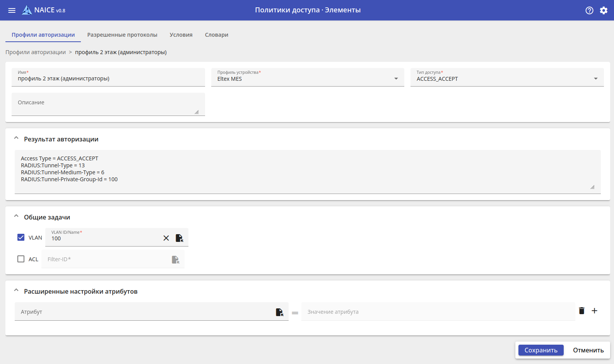
Task: Switch to the Профили авторизации tab
Action: (x=43, y=35)
